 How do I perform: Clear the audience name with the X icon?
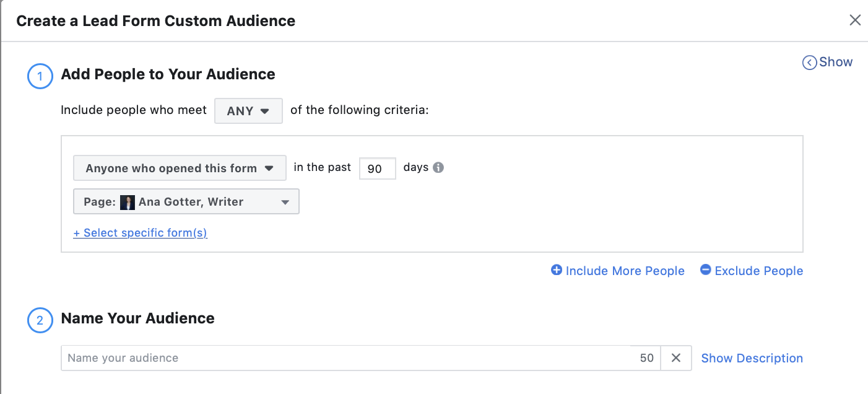pyautogui.click(x=675, y=357)
